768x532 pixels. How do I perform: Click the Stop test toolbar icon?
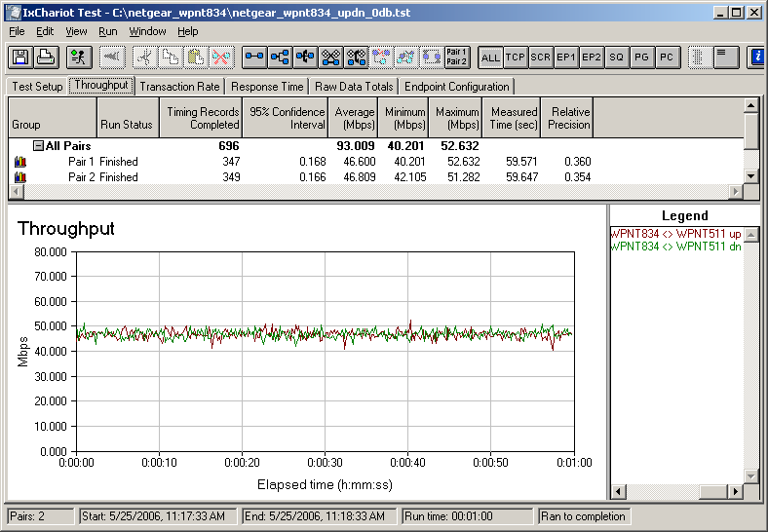tap(112, 57)
